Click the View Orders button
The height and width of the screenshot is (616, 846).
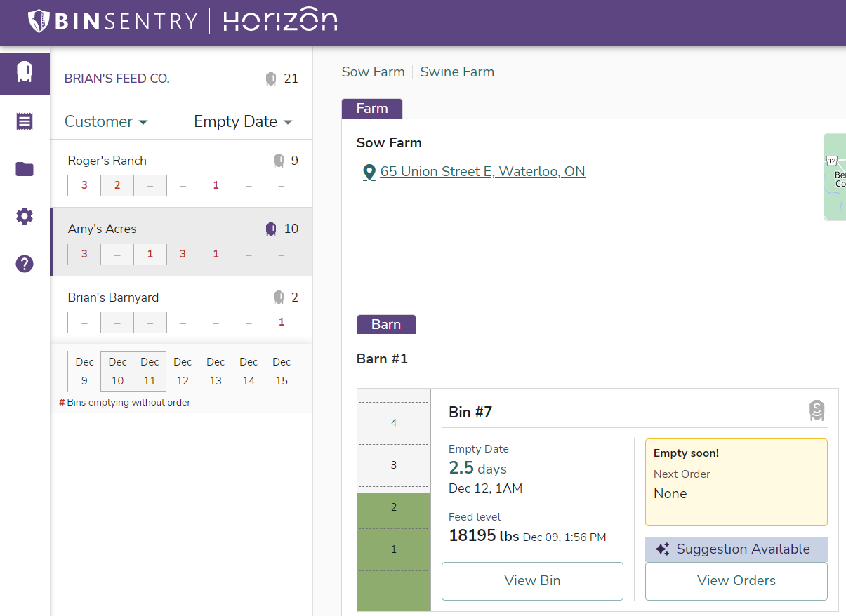(x=736, y=581)
